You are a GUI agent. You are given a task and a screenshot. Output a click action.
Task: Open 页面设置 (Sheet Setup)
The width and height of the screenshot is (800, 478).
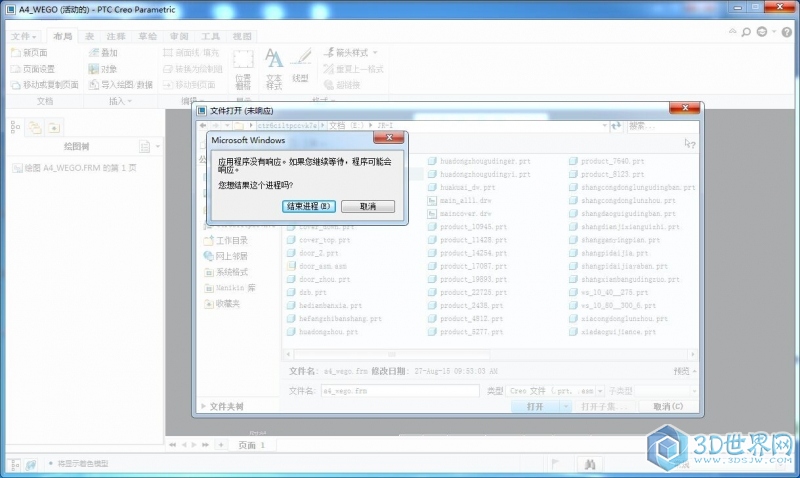(x=33, y=69)
